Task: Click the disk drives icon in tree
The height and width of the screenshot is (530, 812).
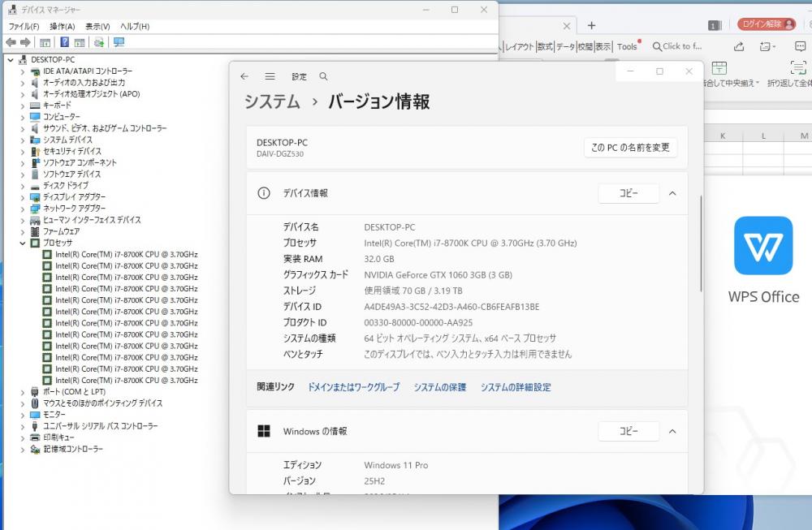Action: coord(35,186)
